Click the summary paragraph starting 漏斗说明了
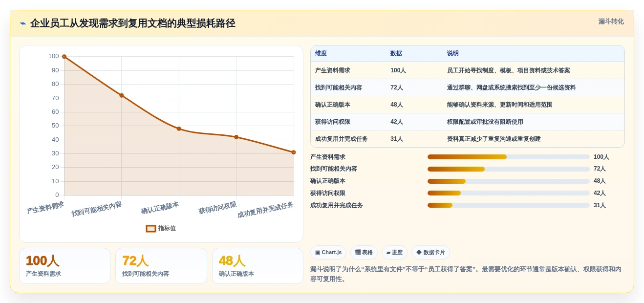The image size is (644, 303). pos(467,274)
